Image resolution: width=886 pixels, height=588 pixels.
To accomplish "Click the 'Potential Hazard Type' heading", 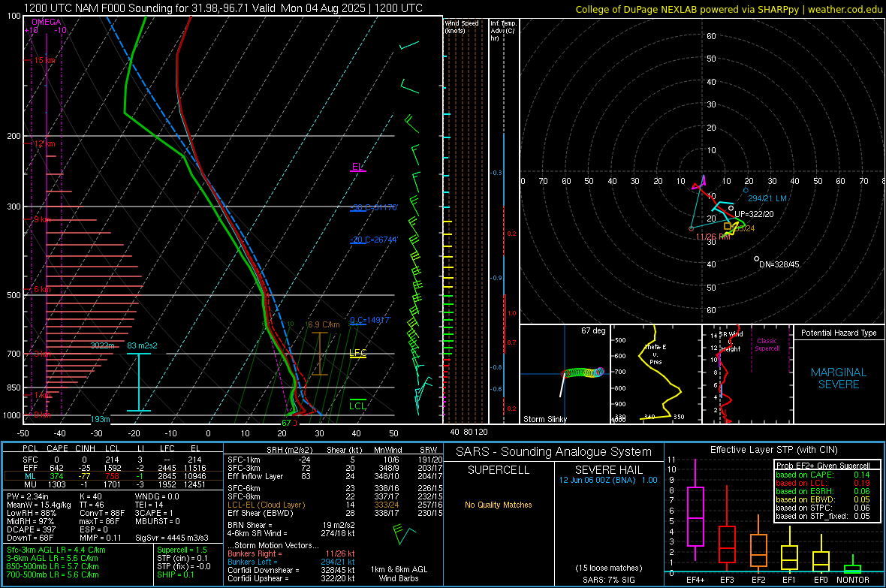I will (839, 333).
